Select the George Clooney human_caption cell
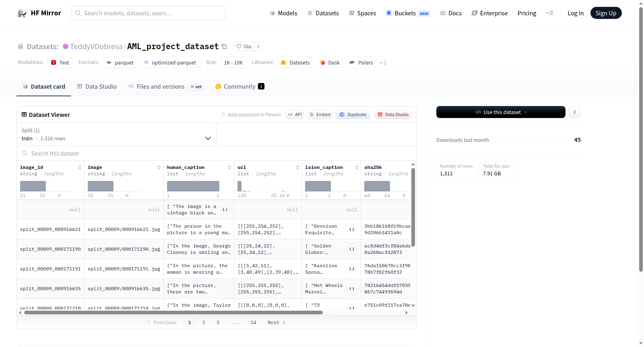The height and width of the screenshot is (347, 644). 199,249
